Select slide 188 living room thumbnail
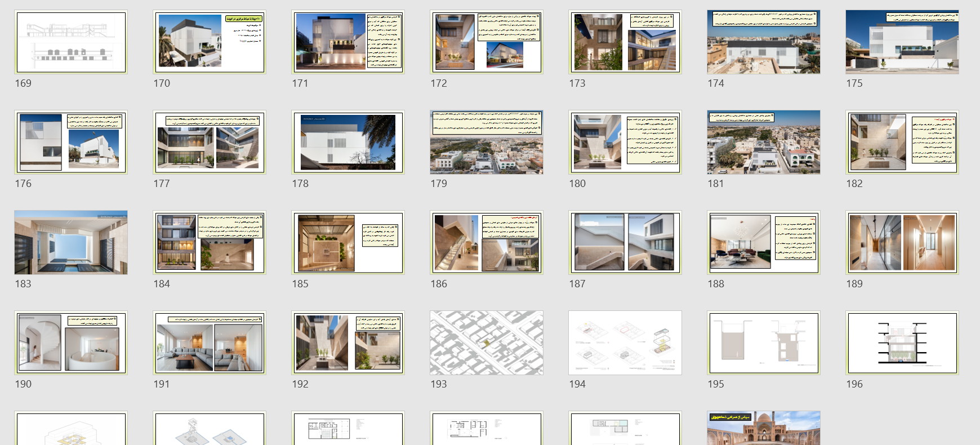The image size is (980, 445). pyautogui.click(x=764, y=243)
